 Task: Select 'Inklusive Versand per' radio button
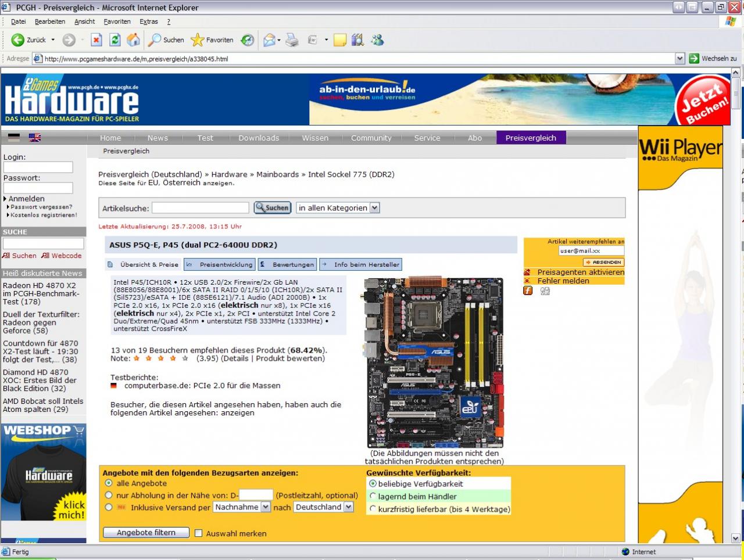click(108, 507)
